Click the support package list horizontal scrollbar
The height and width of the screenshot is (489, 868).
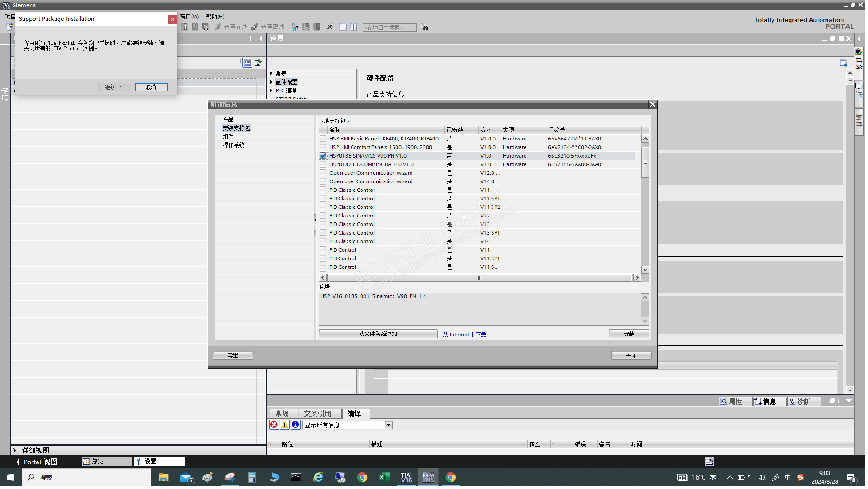[480, 279]
